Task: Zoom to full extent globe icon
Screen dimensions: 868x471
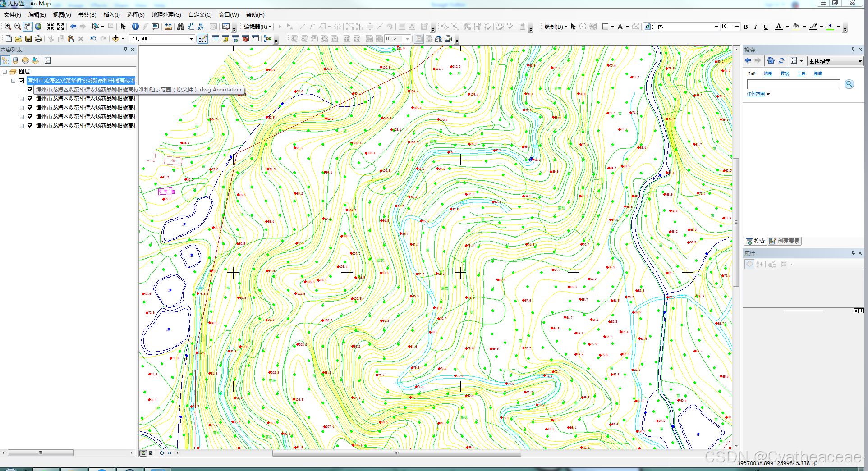Action: click(38, 27)
